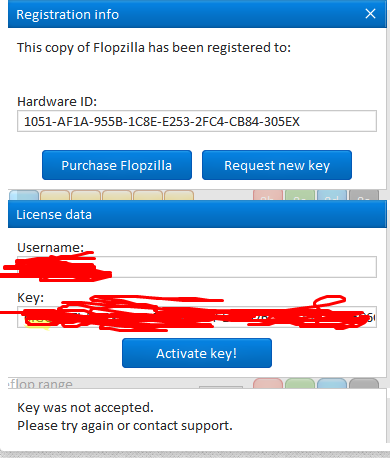The height and width of the screenshot is (458, 390).
Task: Activate the entered key
Action: [197, 353]
